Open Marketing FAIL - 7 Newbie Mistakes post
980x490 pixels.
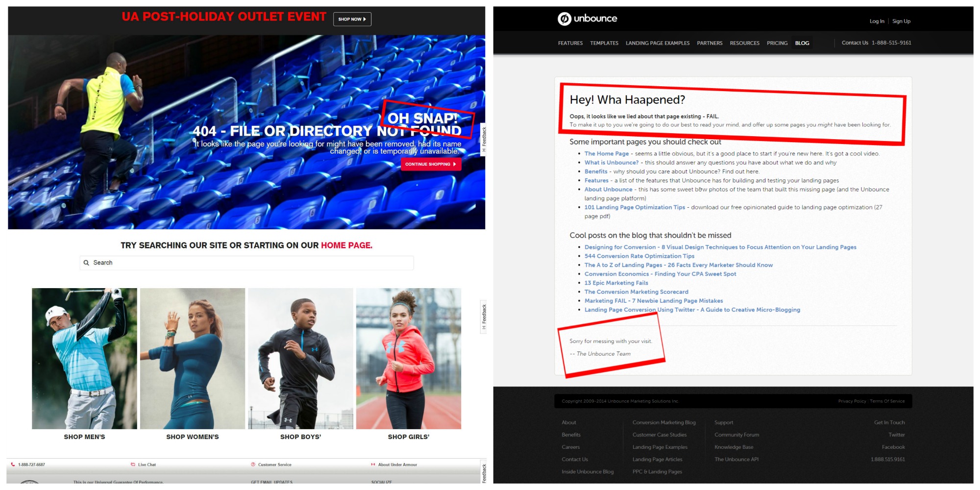[x=653, y=301]
